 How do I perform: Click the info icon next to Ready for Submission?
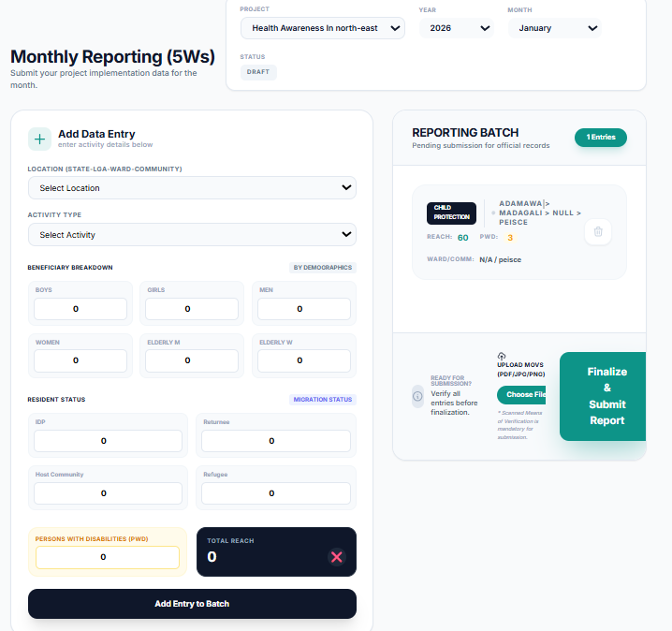[x=417, y=396]
